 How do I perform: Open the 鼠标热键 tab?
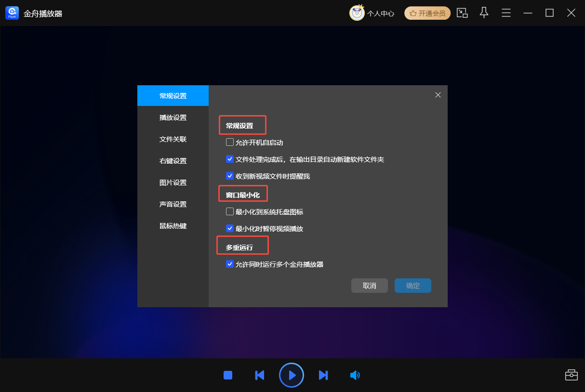pos(173,226)
